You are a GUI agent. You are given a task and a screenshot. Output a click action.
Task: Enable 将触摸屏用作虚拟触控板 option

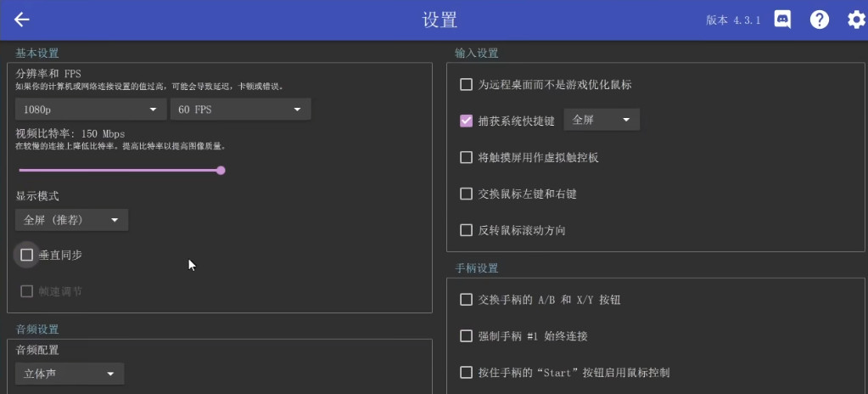pos(466,157)
